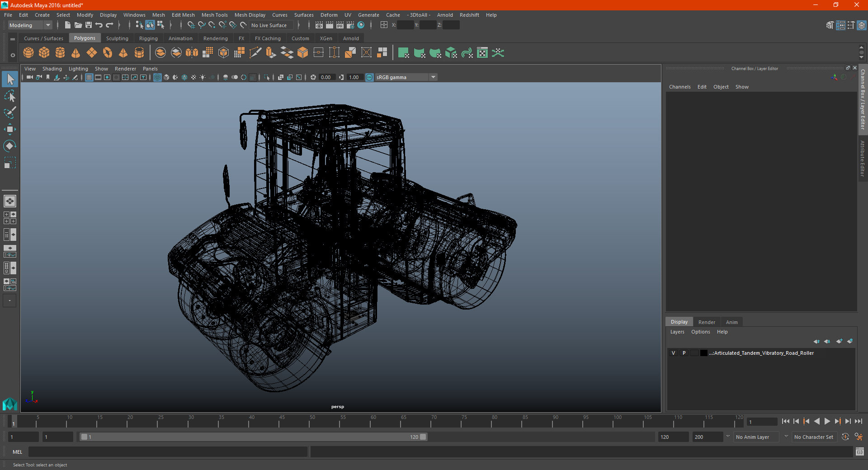
Task: Open the Edit Mesh menu
Action: (183, 15)
